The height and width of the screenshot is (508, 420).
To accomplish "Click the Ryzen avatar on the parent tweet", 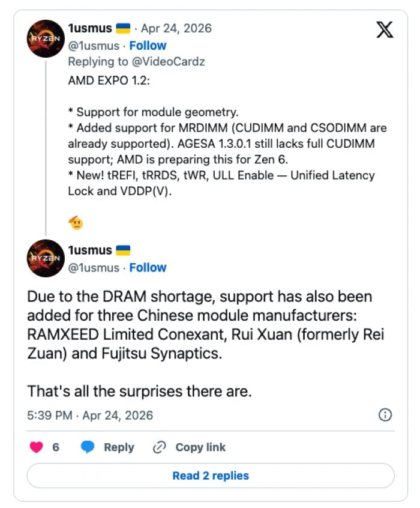I will point(46,38).
